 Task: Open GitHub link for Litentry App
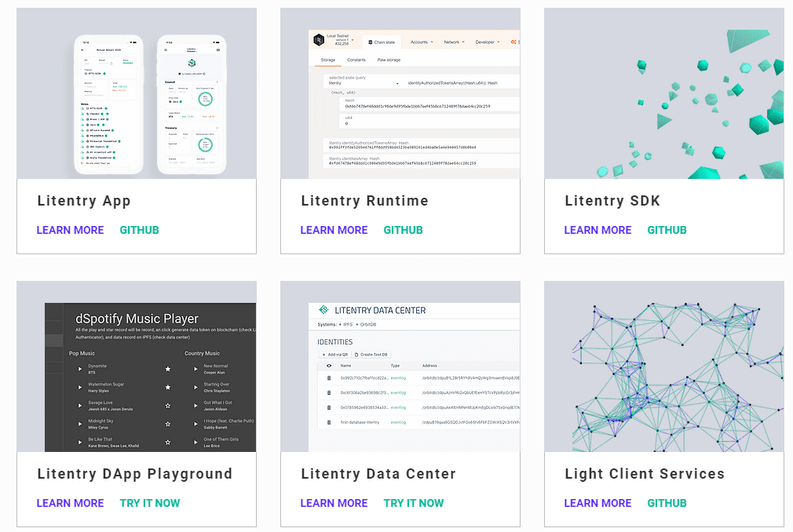pos(139,230)
